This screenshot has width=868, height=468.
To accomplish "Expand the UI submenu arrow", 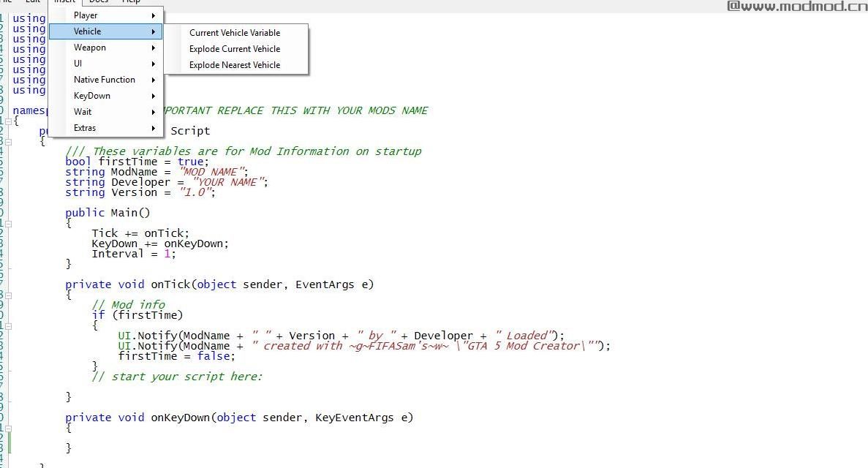I will point(154,64).
